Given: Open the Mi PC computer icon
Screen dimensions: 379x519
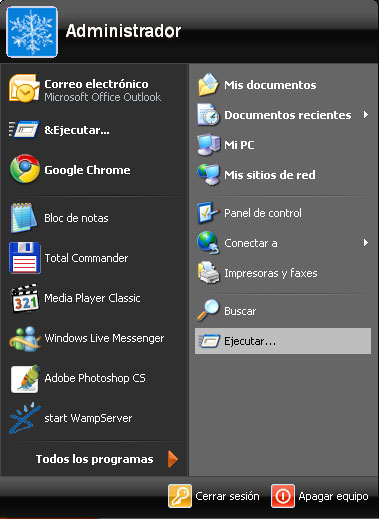Looking at the screenshot, I should tap(208, 144).
